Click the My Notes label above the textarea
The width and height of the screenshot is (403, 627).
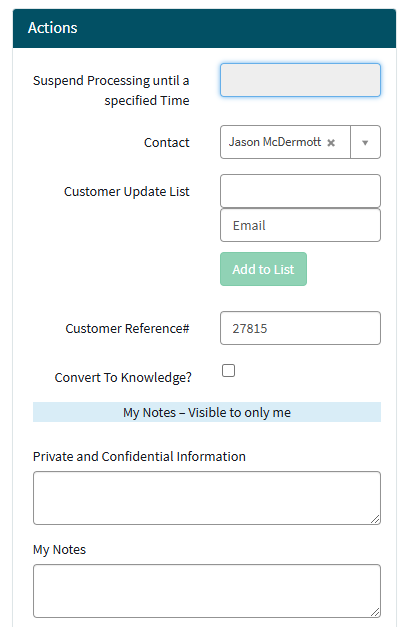click(59, 550)
